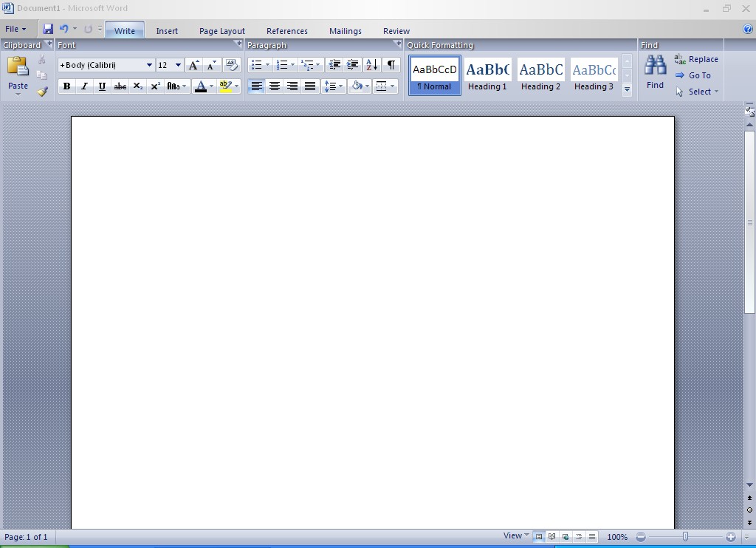Apply subscript formatting
Image resolution: width=756 pixels, height=548 pixels.
coord(138,86)
